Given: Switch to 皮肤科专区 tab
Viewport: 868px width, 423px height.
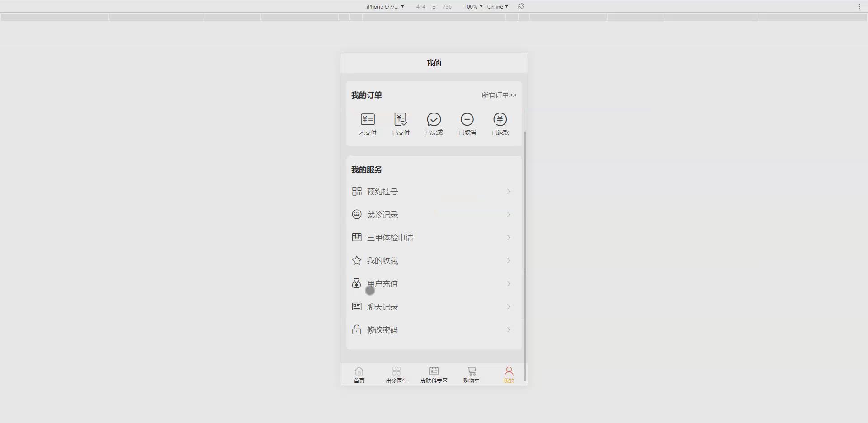Looking at the screenshot, I should click(434, 375).
